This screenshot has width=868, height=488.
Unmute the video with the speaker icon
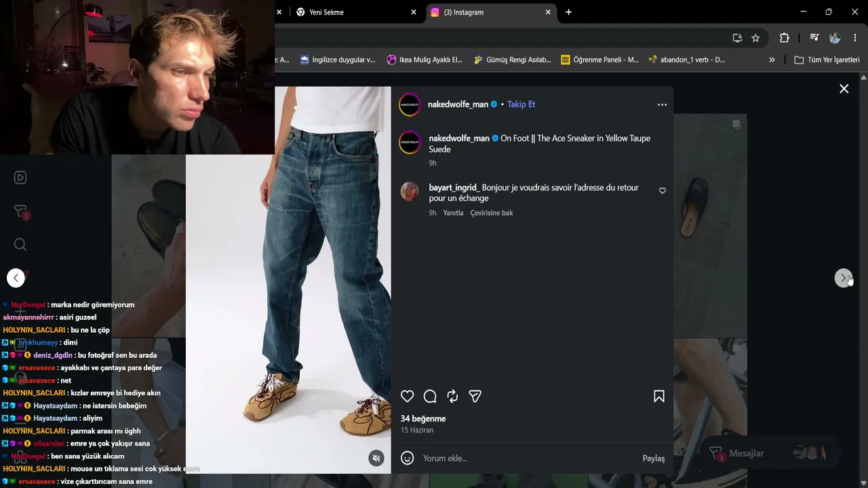(376, 458)
